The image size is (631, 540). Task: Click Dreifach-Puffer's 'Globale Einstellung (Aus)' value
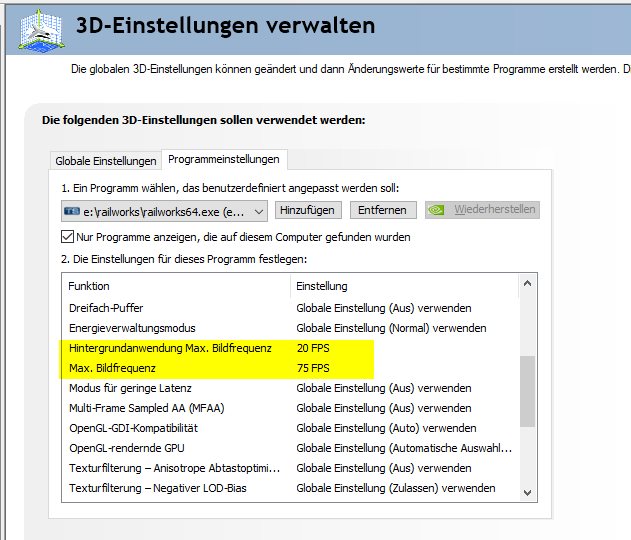[x=384, y=308]
